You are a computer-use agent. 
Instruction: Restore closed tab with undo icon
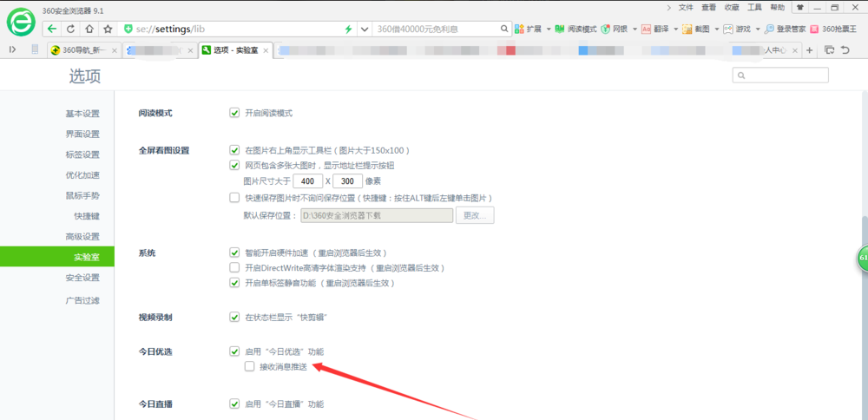(x=845, y=50)
